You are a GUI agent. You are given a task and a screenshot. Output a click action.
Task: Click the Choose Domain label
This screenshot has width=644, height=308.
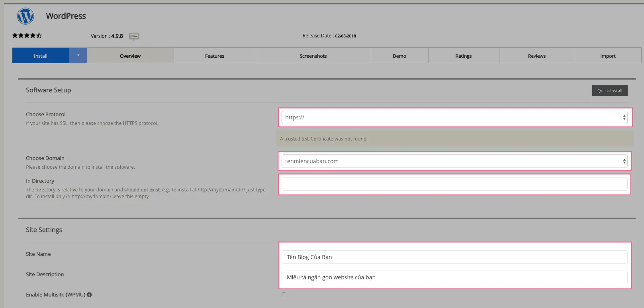(45, 158)
